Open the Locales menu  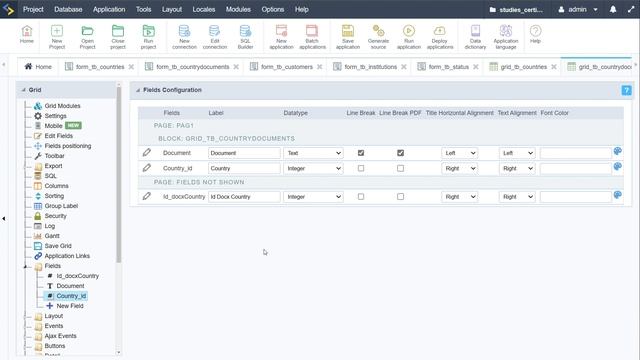(x=204, y=9)
